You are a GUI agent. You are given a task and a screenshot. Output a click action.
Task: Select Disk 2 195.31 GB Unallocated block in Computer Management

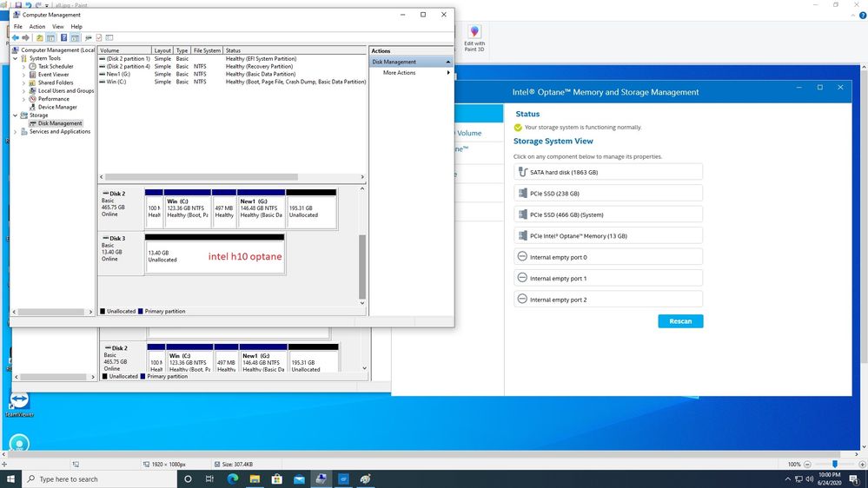tap(311, 208)
